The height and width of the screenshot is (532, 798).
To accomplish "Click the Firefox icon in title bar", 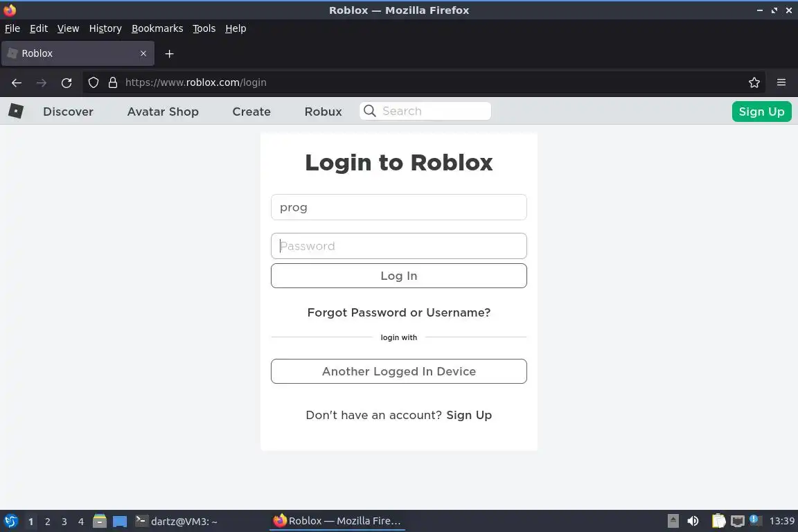I will point(10,10).
